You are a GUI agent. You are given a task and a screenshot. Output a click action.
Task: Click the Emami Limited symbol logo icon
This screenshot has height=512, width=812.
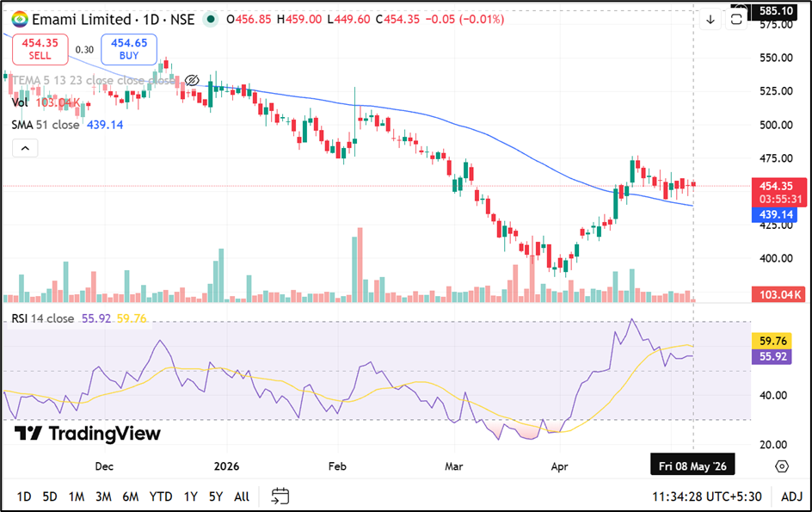pos(20,20)
